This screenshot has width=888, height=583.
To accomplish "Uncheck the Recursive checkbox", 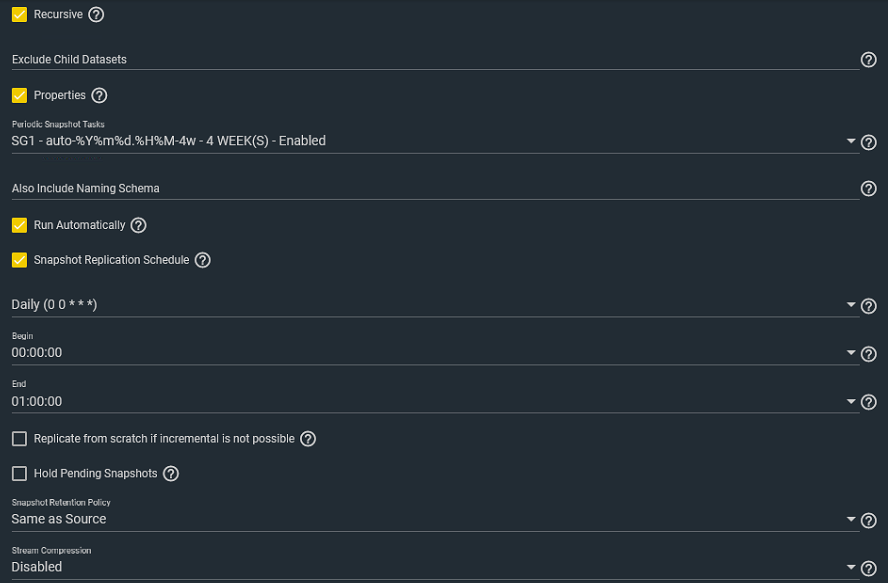I will (x=19, y=14).
